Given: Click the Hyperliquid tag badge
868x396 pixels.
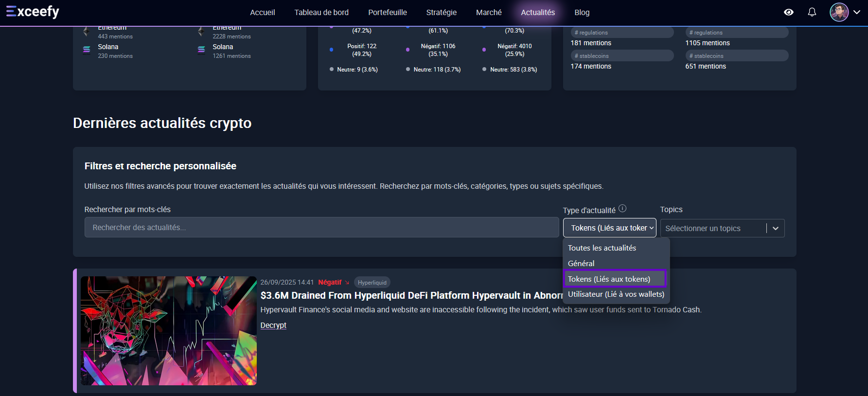Looking at the screenshot, I should point(372,283).
